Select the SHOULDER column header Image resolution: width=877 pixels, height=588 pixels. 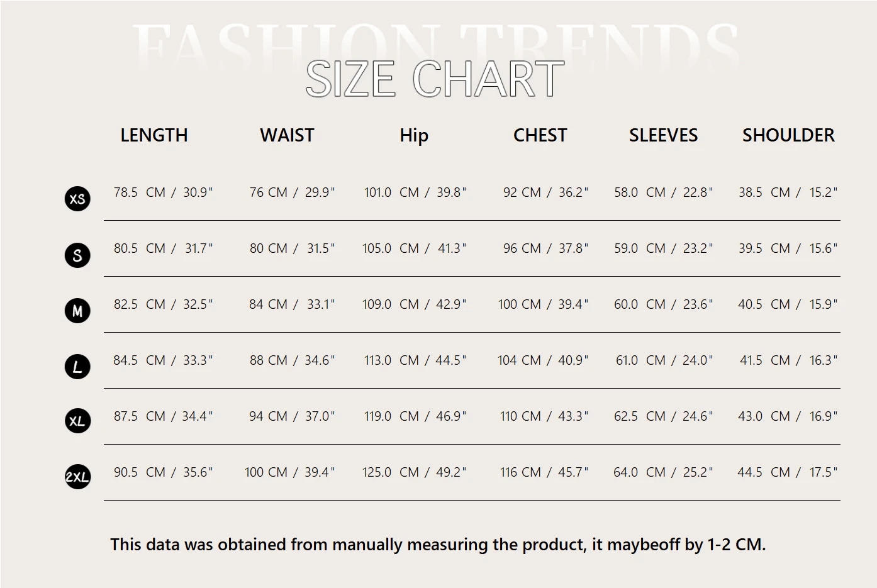click(x=788, y=135)
